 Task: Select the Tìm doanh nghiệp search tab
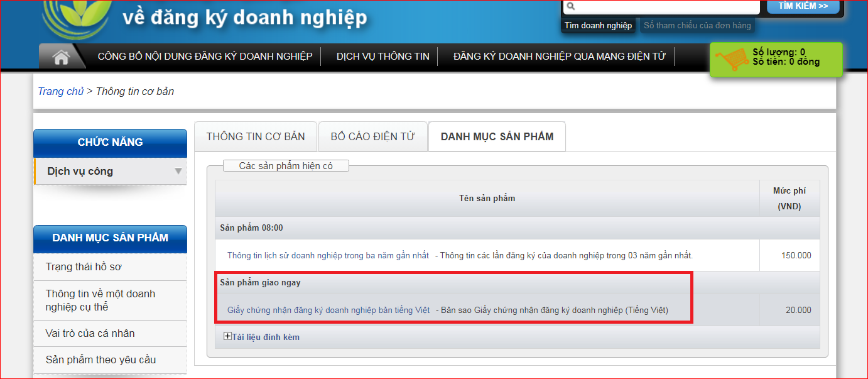click(598, 26)
